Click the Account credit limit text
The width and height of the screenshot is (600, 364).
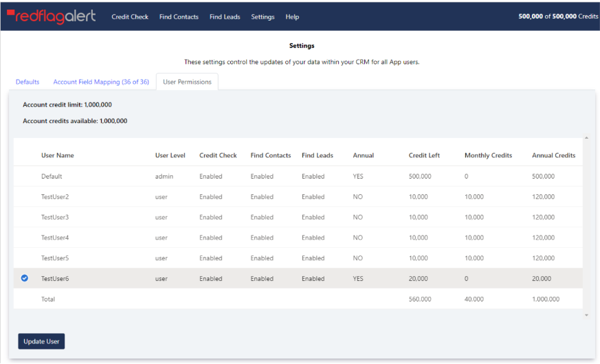[67, 104]
